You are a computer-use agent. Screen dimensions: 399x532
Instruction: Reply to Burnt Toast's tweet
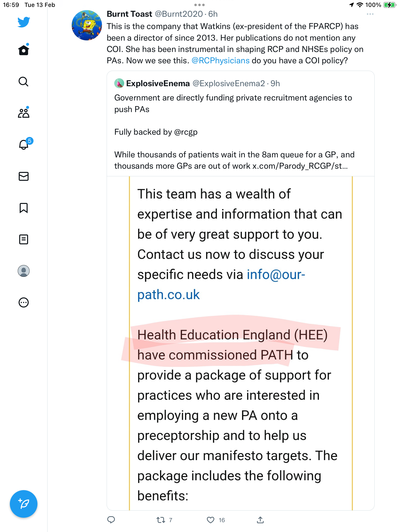point(111,520)
